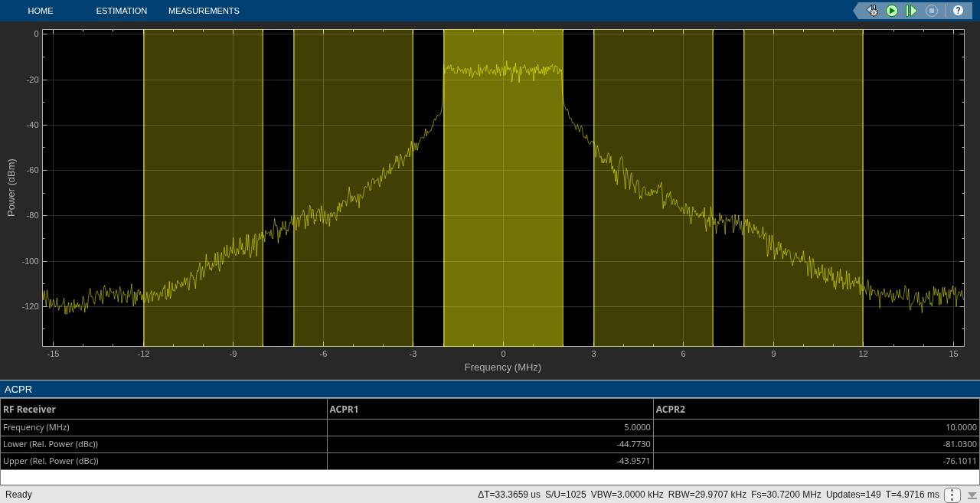Click the simulation settings gear icon
This screenshot has width=980, height=503.
coord(872,11)
